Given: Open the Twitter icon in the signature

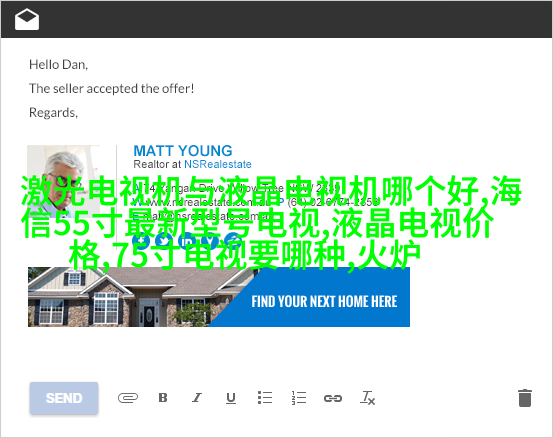Looking at the screenshot, I should [164, 241].
